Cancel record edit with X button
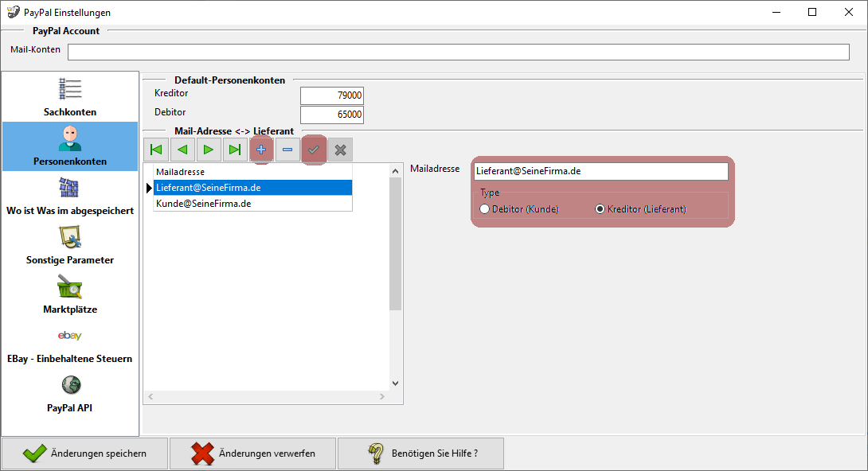This screenshot has width=868, height=471. [340, 150]
